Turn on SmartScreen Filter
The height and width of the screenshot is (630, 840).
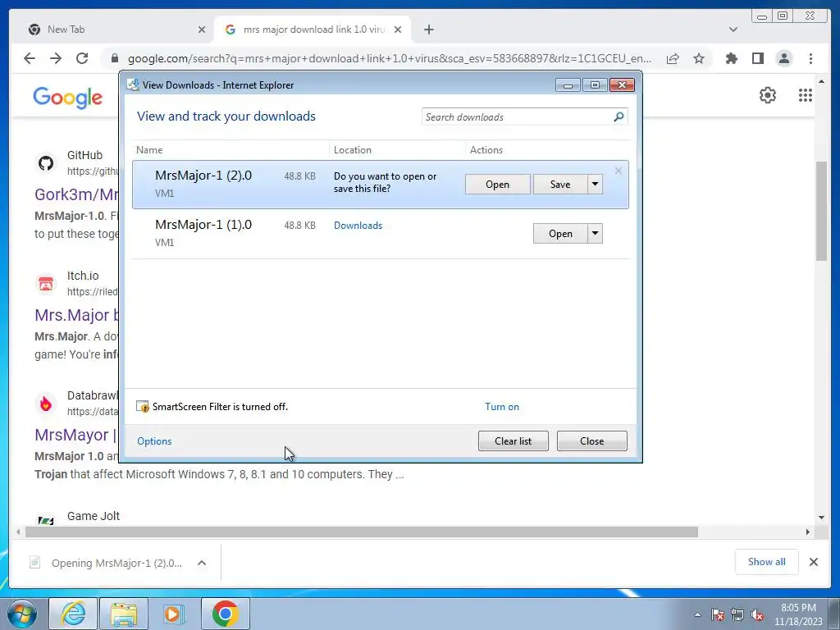[502, 407]
